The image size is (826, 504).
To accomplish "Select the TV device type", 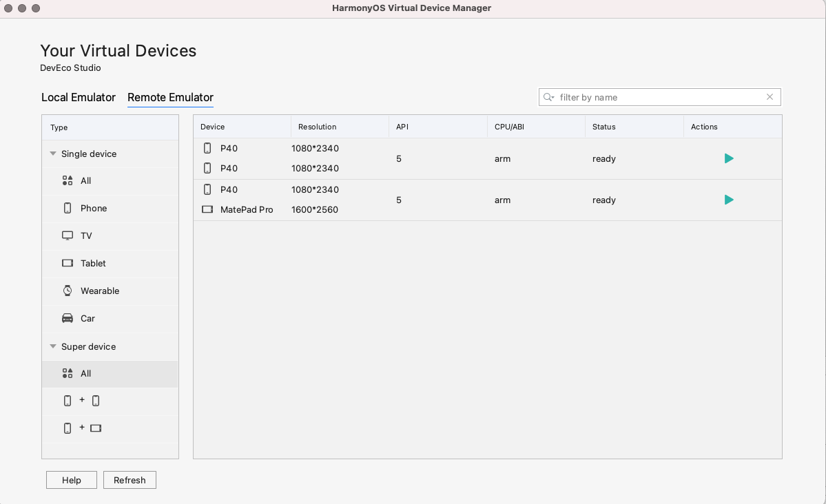I will coord(85,235).
